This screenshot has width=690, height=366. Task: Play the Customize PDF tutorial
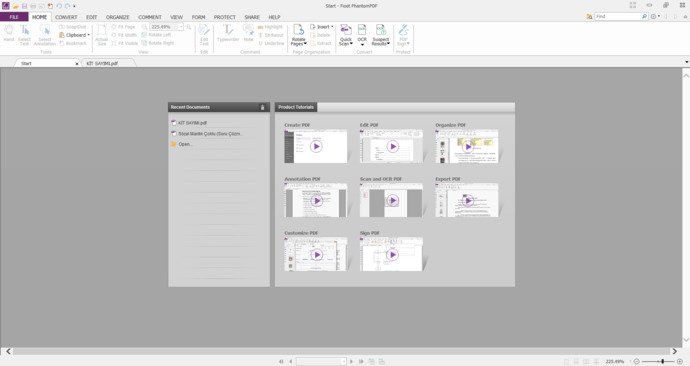(316, 255)
